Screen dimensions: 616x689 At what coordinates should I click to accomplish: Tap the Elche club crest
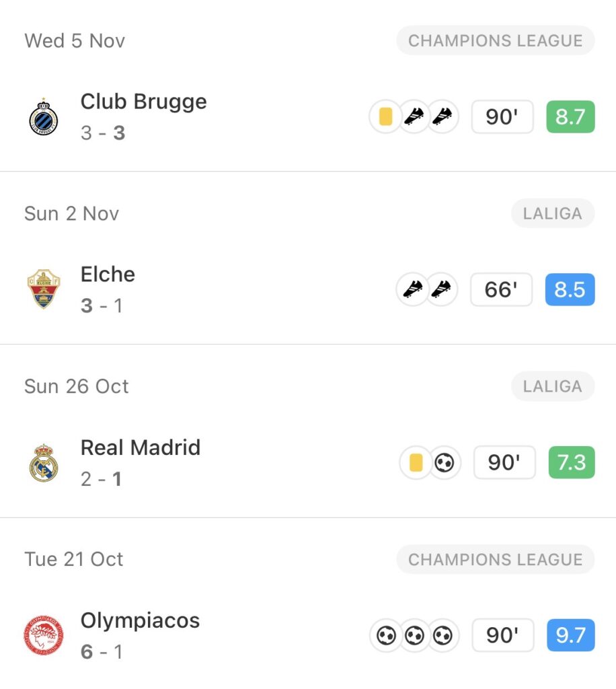[x=44, y=290]
